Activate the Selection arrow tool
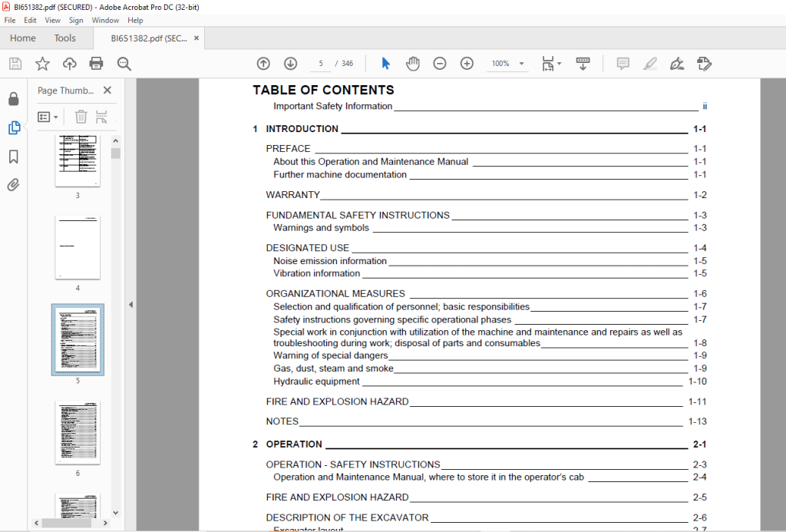786x532 pixels. 385,64
